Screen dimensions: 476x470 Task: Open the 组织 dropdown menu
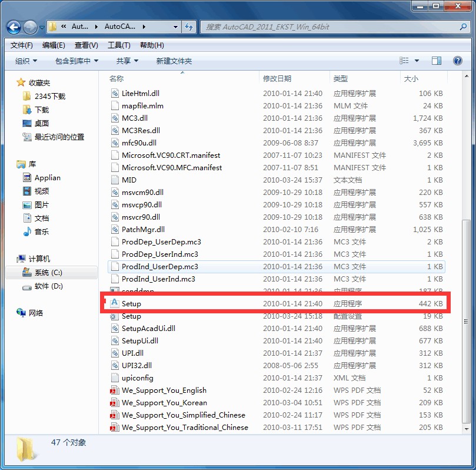click(x=26, y=61)
